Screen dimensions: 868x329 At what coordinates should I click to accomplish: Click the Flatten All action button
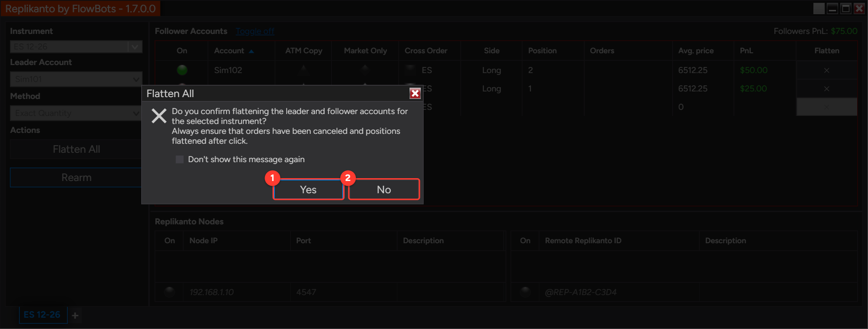pos(76,149)
